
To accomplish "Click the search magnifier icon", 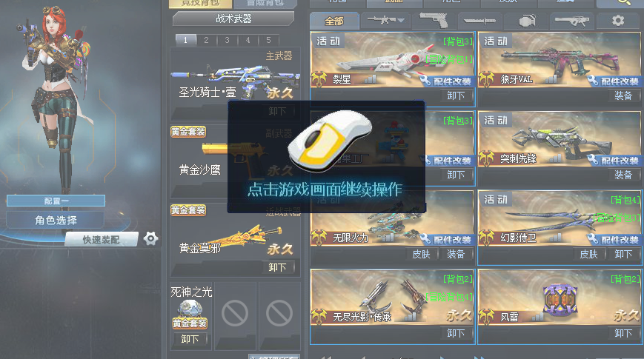I will (620, 3).
